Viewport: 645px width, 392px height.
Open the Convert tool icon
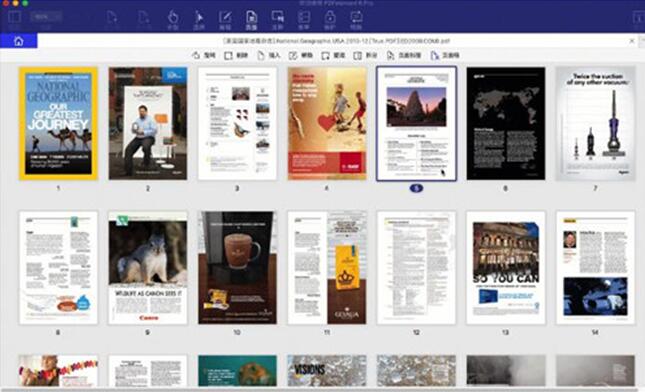point(356,20)
